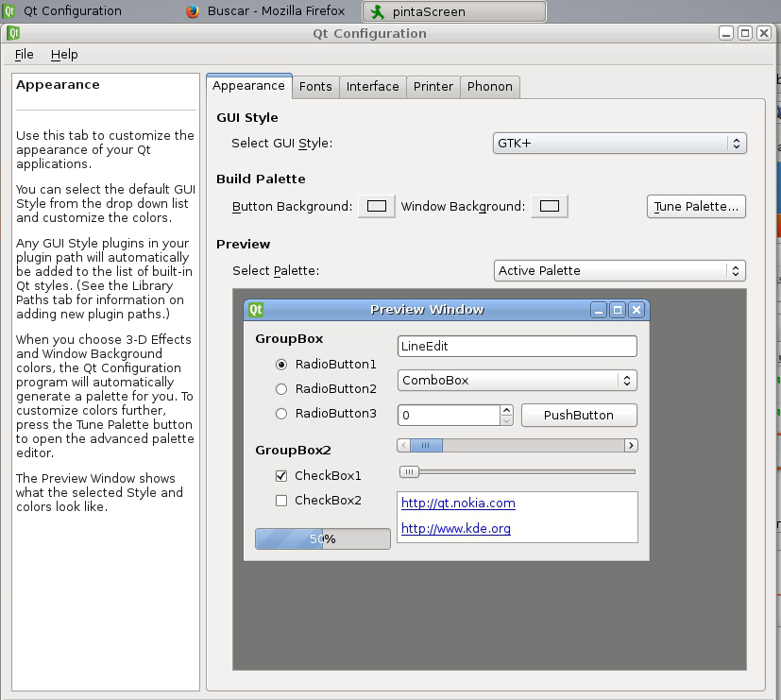Image resolution: width=781 pixels, height=700 pixels.
Task: Open the File menu
Action: click(24, 54)
